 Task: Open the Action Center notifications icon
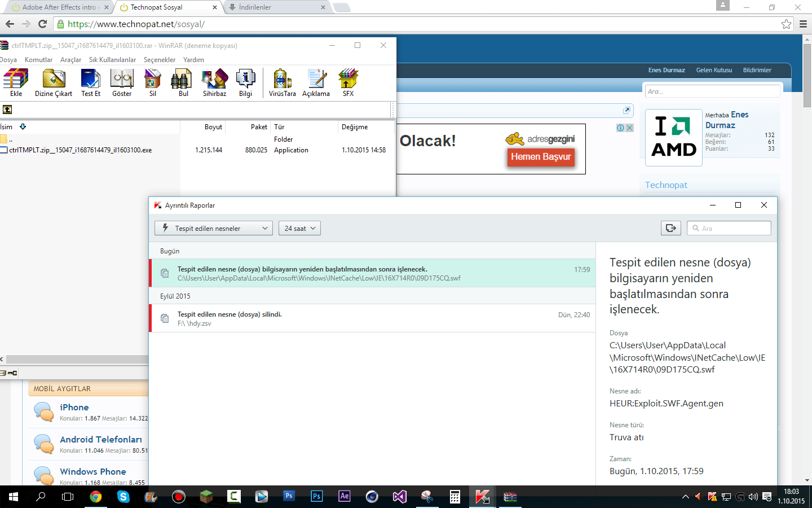(x=767, y=497)
